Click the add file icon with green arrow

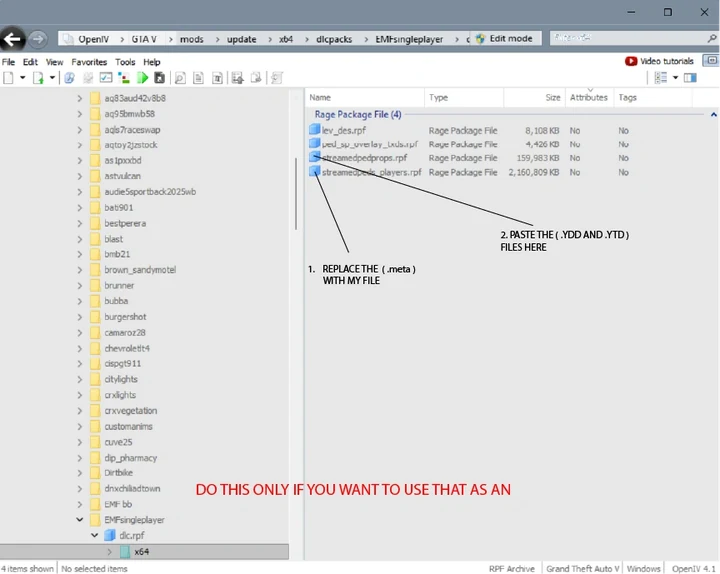point(38,78)
